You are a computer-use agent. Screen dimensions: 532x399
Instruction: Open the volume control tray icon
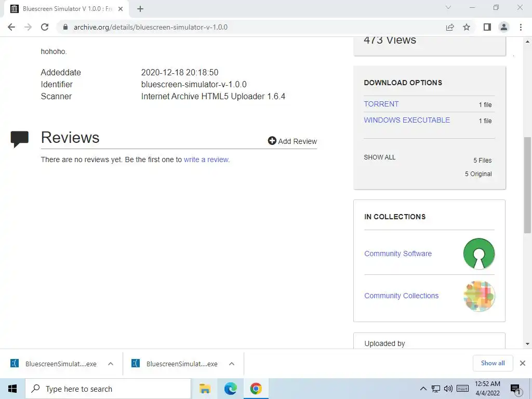click(x=448, y=389)
